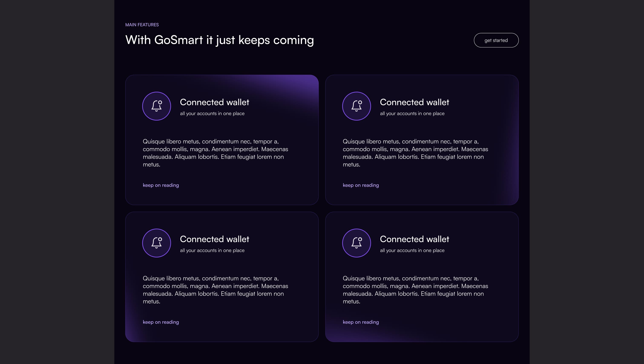This screenshot has width=644, height=364.
Task: Follow keep on reading link, bottom-left card
Action: point(161,322)
